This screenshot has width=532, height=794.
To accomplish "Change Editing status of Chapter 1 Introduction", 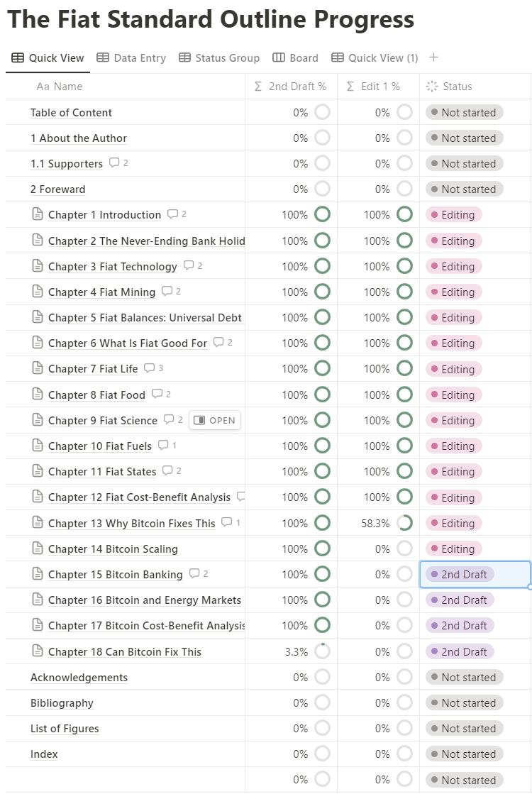I will (453, 215).
